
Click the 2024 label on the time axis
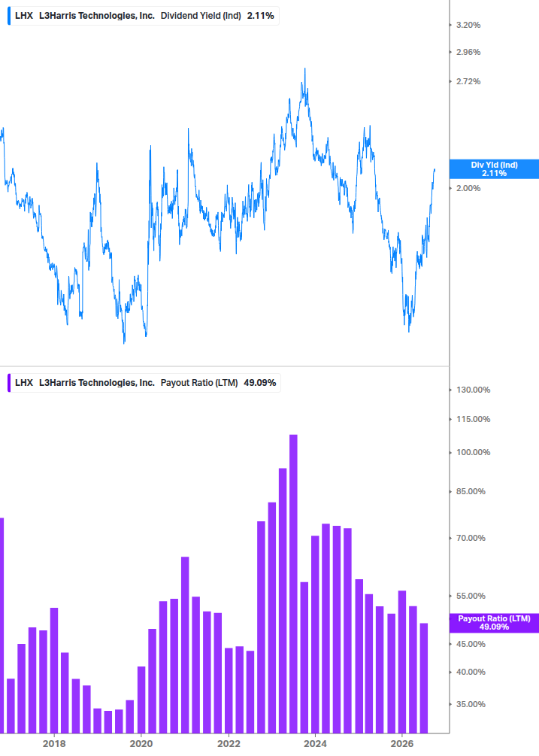pyautogui.click(x=315, y=744)
